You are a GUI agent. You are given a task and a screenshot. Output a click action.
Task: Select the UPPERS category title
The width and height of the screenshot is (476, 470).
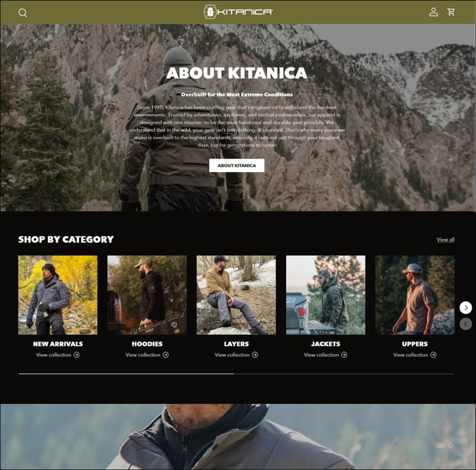(415, 344)
